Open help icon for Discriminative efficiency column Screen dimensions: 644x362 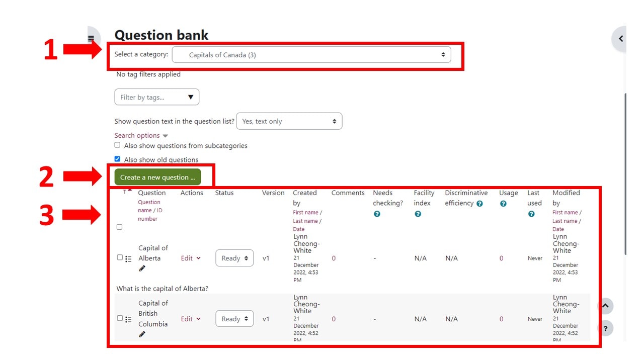[x=479, y=204]
